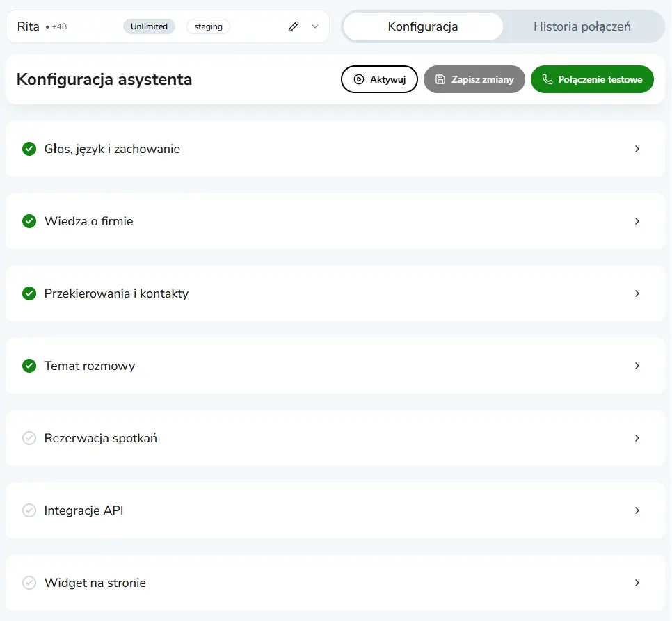Viewport: 672px width, 621px height.
Task: Open the Wiedza o firmie section label
Action: 89,221
